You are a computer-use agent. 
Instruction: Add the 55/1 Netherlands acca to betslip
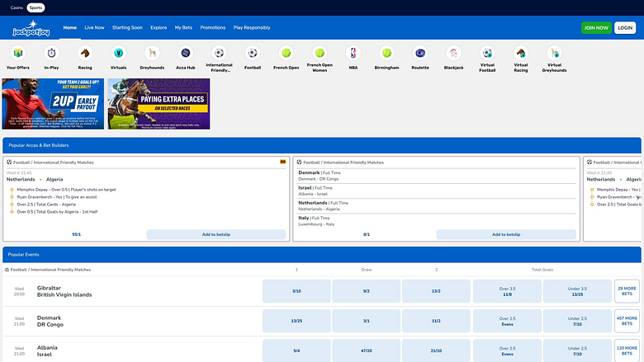tap(216, 234)
